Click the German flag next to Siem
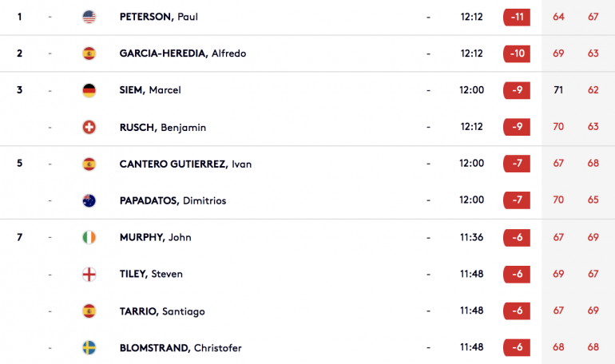The height and width of the screenshot is (364, 615). pos(89,90)
